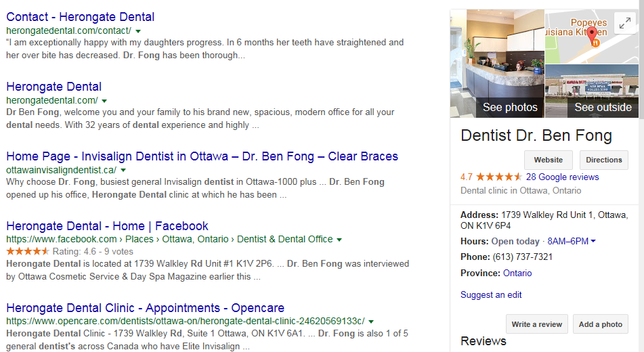Click the Ontario province link
644x352 pixels.
point(517,273)
